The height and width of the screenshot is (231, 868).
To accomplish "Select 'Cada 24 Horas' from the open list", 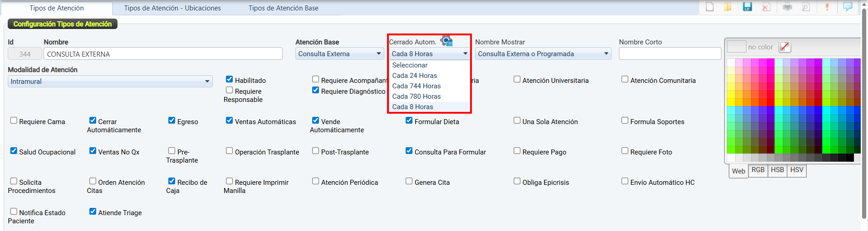I will [415, 76].
